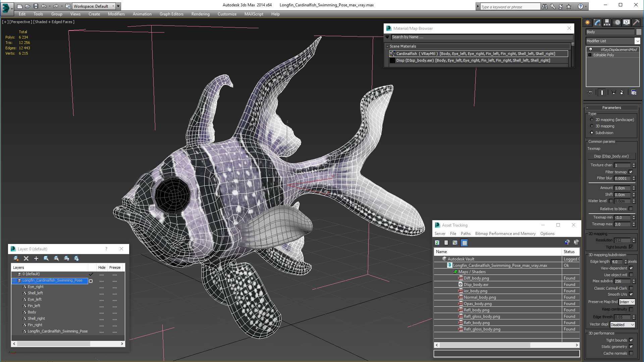Viewport: 644px width, 362px height.
Task: Toggle Classic Catmull-Clark checkbox
Action: [631, 288]
